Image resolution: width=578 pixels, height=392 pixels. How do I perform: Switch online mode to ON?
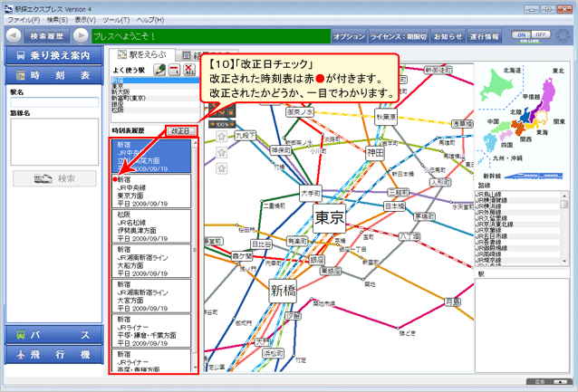click(522, 36)
